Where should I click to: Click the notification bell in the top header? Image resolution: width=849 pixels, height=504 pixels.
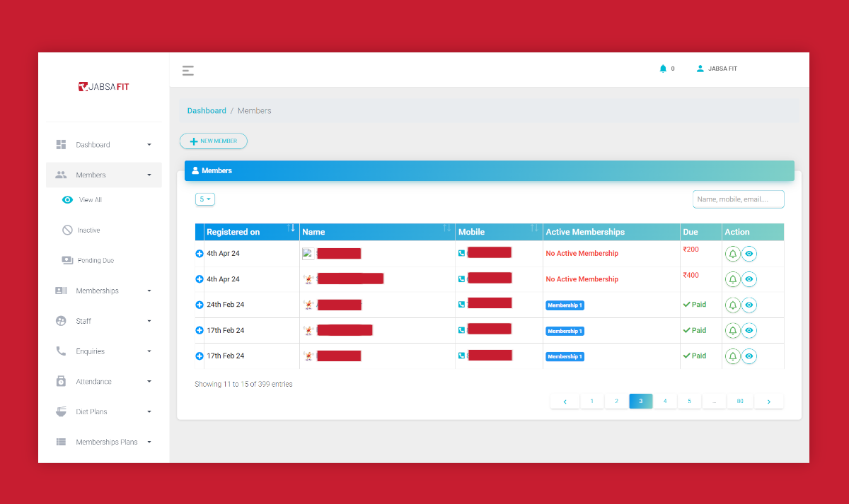[662, 68]
